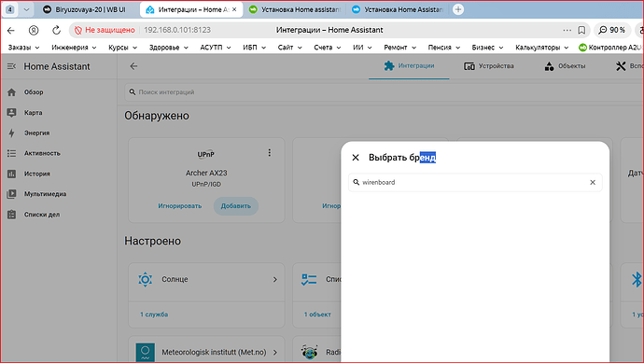Open the История sidebar item
The image size is (644, 363).
click(58, 174)
